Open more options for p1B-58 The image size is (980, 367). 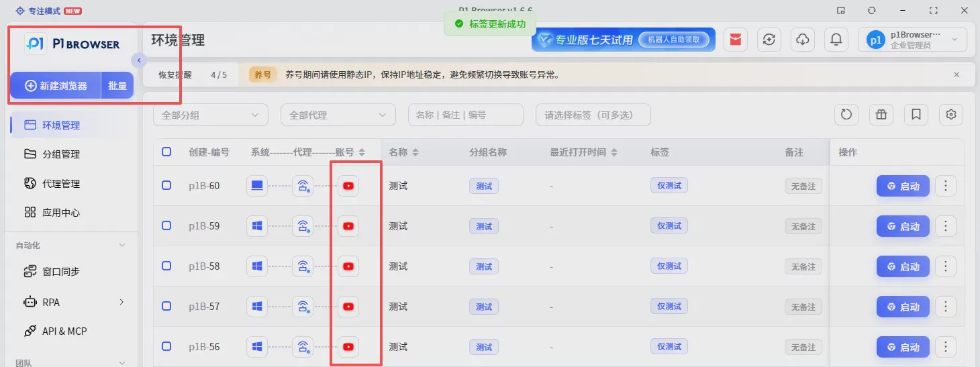point(946,266)
